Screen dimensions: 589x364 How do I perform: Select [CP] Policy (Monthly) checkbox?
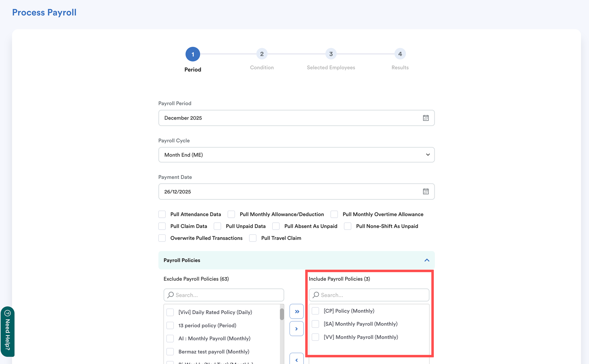click(315, 311)
